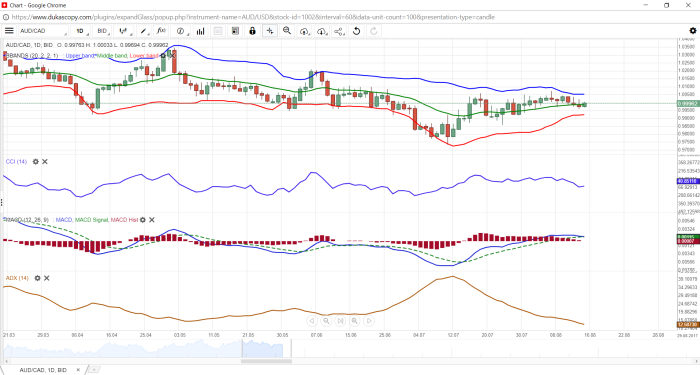This screenshot has width=700, height=375.
Task: Open the f(x) indicators menu
Action: tap(161, 31)
